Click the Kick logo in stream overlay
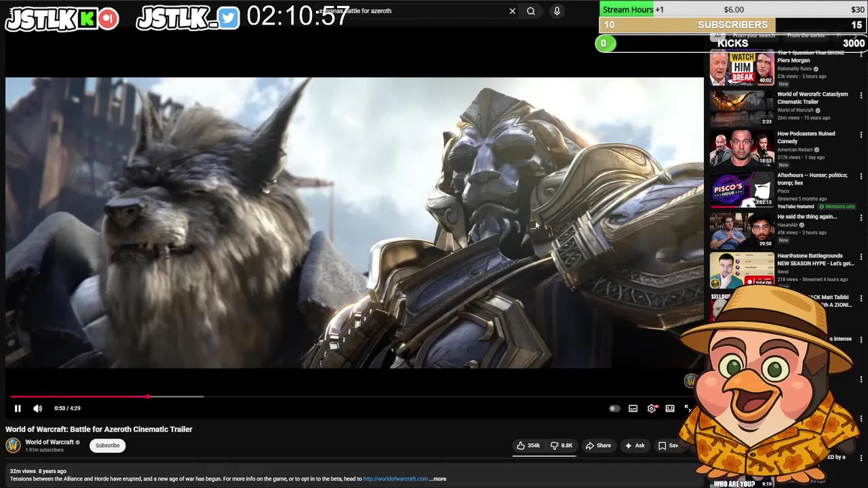Viewport: 868px width, 488px height. (86, 19)
